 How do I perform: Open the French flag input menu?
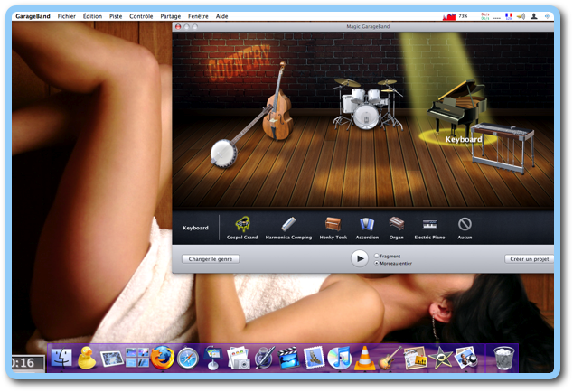click(x=508, y=16)
